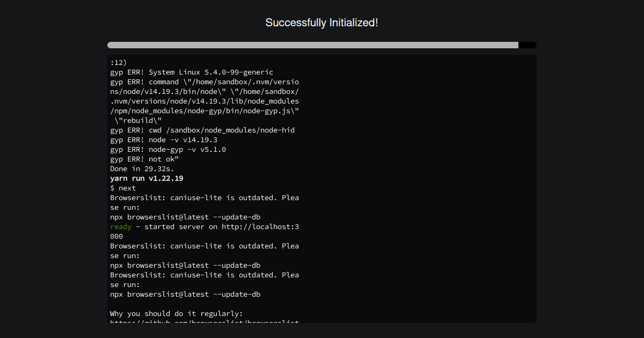Open the github.com/browserslist link at bottom
644x338 pixels.
click(x=204, y=321)
